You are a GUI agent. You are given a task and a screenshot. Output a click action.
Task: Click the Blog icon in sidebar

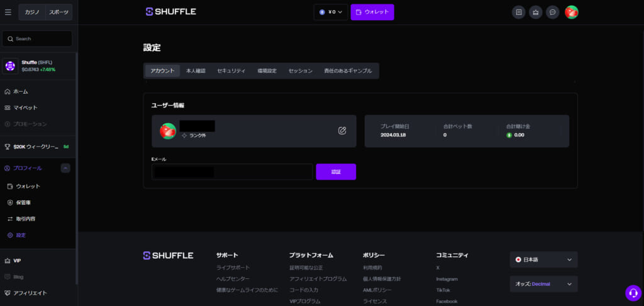[7, 277]
